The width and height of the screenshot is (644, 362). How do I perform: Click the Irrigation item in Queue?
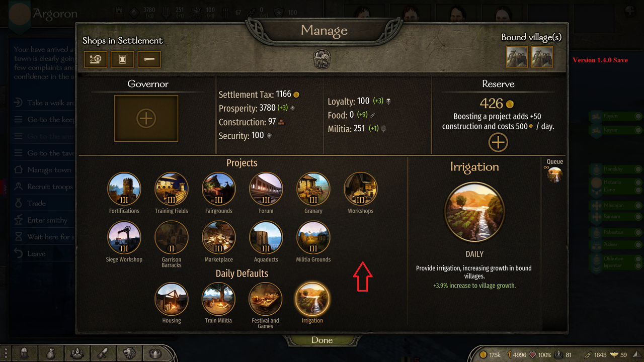(x=555, y=175)
